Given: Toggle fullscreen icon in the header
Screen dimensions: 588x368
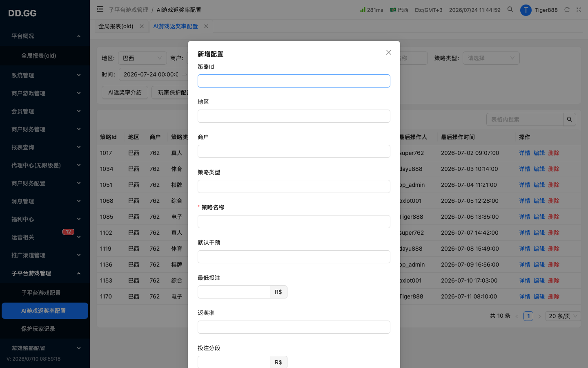Looking at the screenshot, I should pyautogui.click(x=579, y=10).
